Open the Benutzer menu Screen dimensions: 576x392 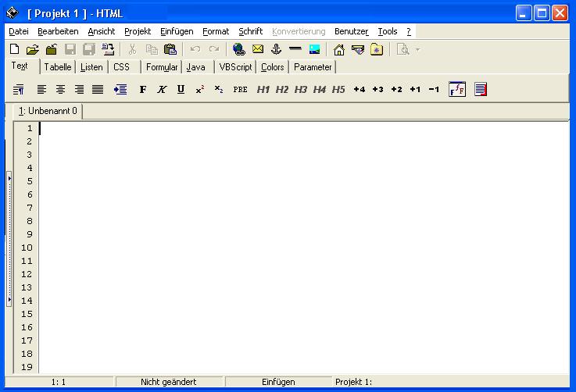coord(351,31)
